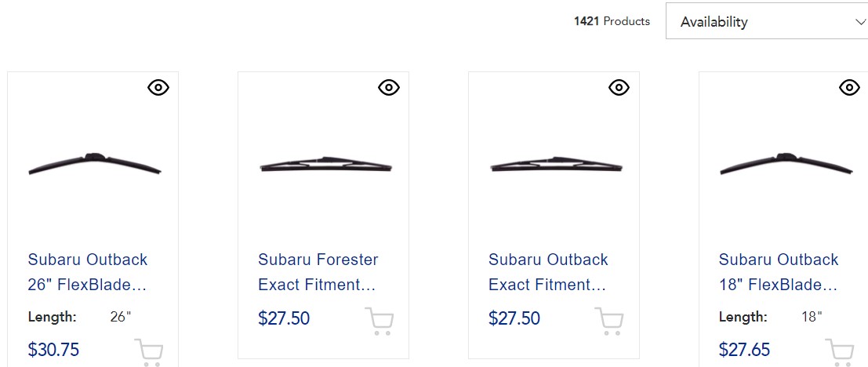Show quick view for Outback Exact Fitment
This screenshot has height=367, width=868.
click(x=619, y=88)
